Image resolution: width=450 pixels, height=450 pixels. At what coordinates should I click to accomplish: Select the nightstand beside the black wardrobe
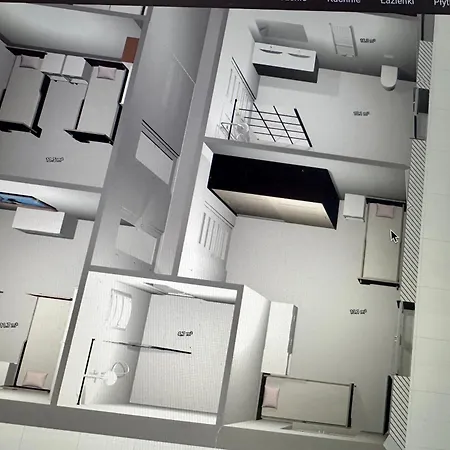tap(354, 206)
